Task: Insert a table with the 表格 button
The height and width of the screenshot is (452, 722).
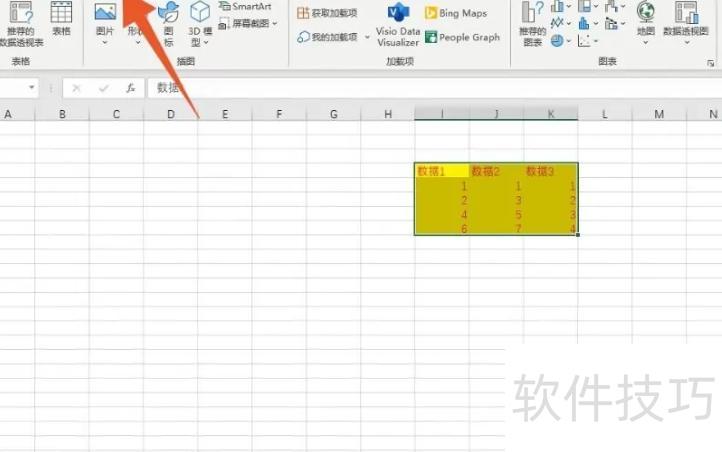Action: point(61,19)
